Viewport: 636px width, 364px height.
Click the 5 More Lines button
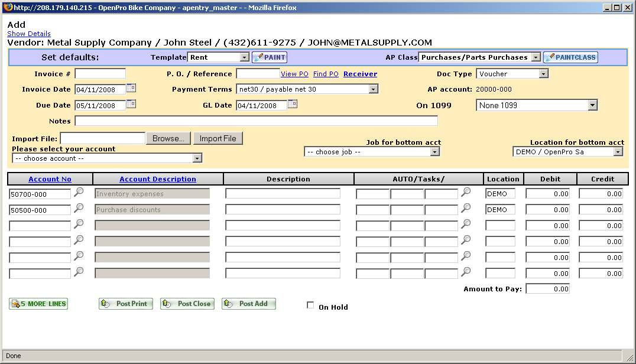point(38,304)
